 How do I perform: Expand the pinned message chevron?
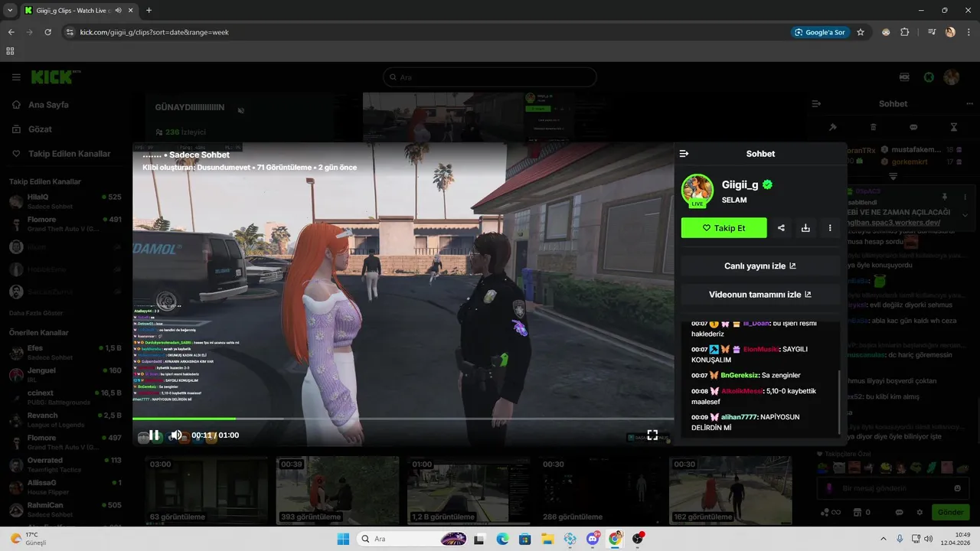(x=965, y=215)
